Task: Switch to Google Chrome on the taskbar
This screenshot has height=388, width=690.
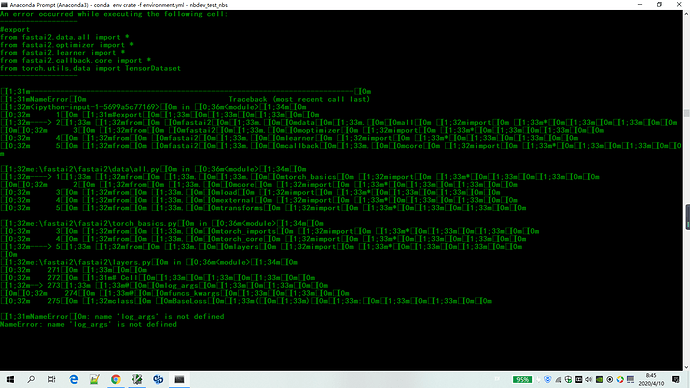Action: point(116,379)
